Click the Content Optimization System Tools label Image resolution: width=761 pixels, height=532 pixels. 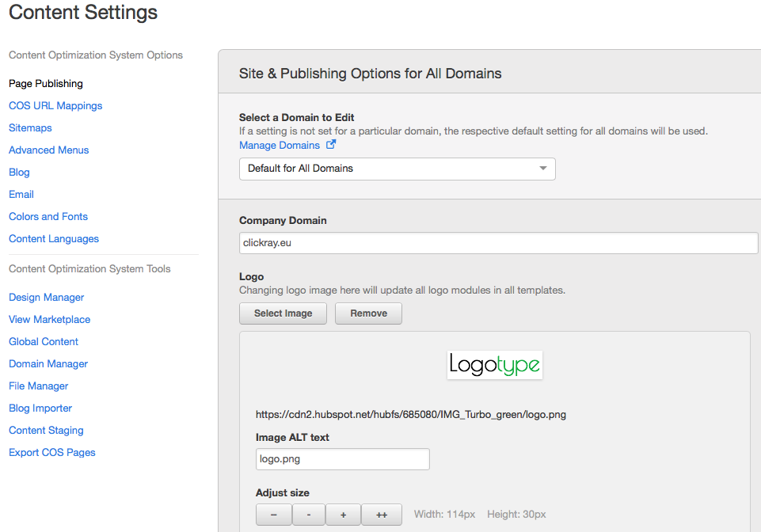click(x=89, y=269)
